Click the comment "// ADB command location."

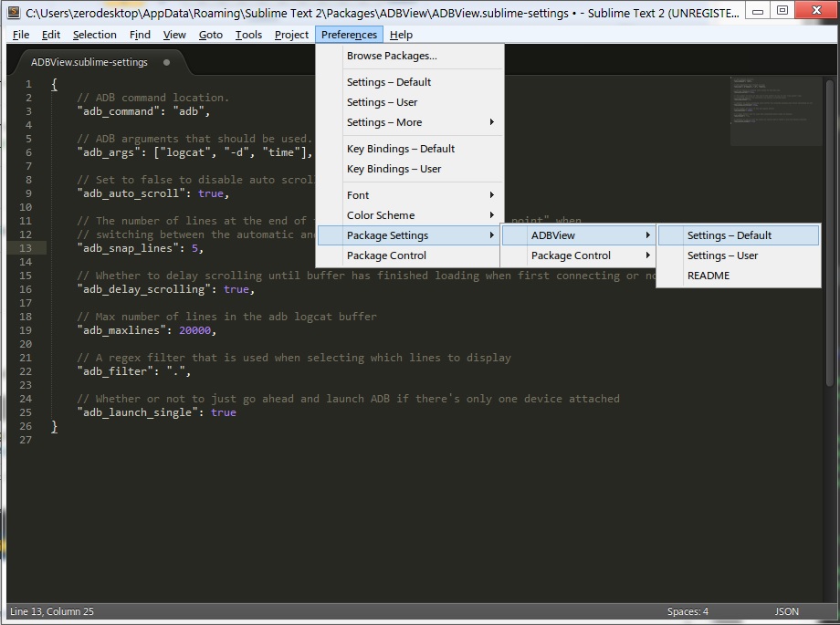click(152, 98)
